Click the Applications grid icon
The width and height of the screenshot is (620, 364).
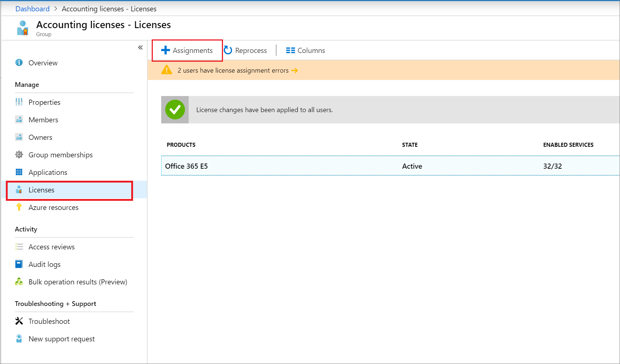(19, 172)
